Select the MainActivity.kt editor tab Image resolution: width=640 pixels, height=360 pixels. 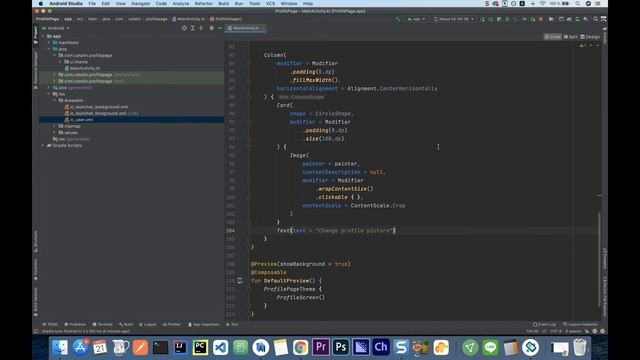[245, 28]
